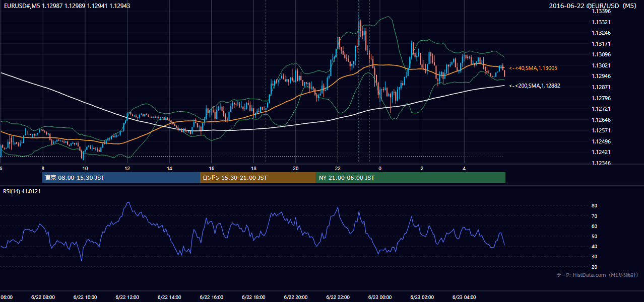Click price axis label 1.12496
The width and height of the screenshot is (644, 302).
(601, 141)
